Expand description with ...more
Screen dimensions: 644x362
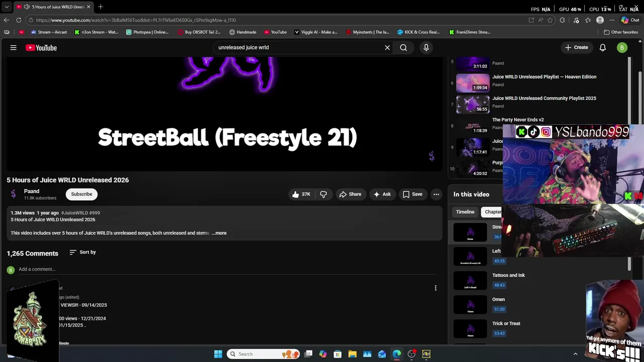pyautogui.click(x=219, y=233)
